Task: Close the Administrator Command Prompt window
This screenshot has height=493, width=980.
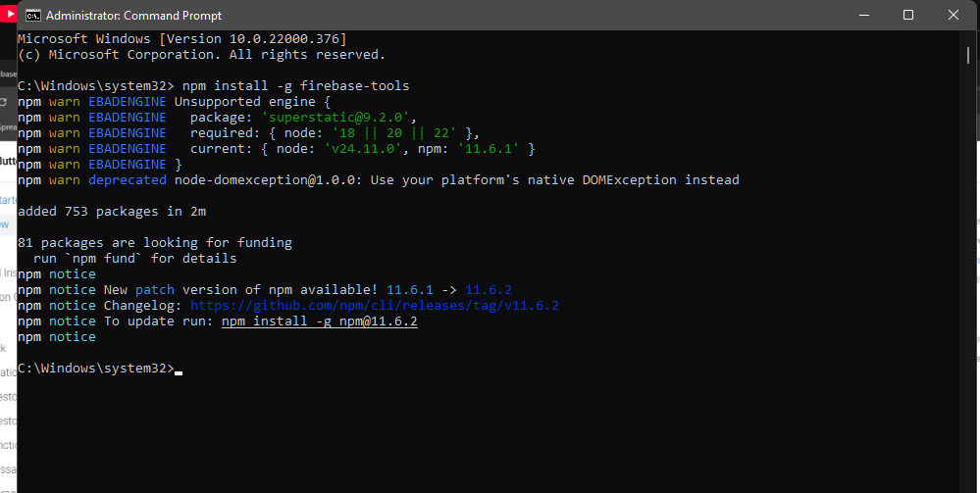Action: (954, 15)
